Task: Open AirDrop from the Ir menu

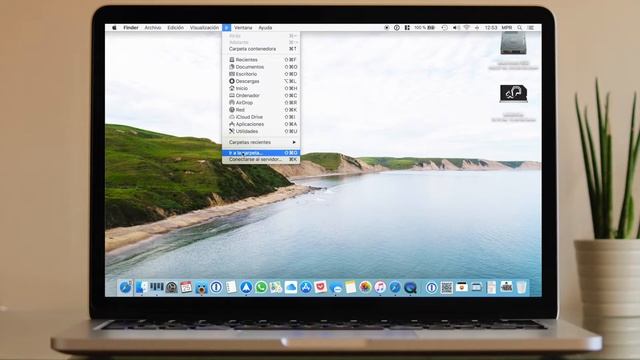Action: pyautogui.click(x=261, y=102)
